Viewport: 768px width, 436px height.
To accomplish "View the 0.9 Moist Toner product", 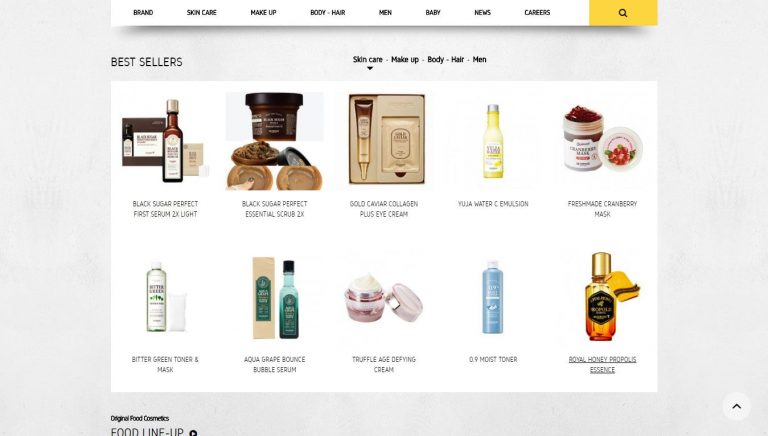I will click(493, 297).
